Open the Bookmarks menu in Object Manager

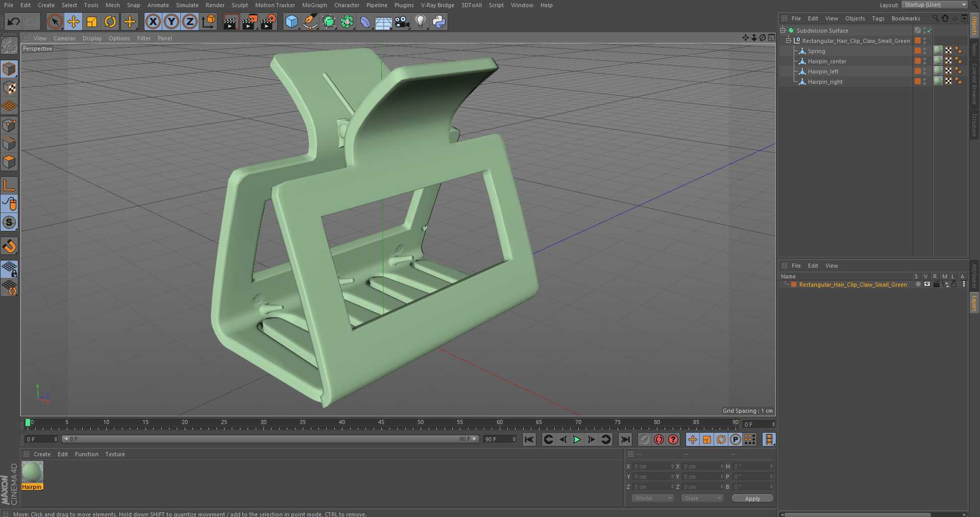pos(905,18)
